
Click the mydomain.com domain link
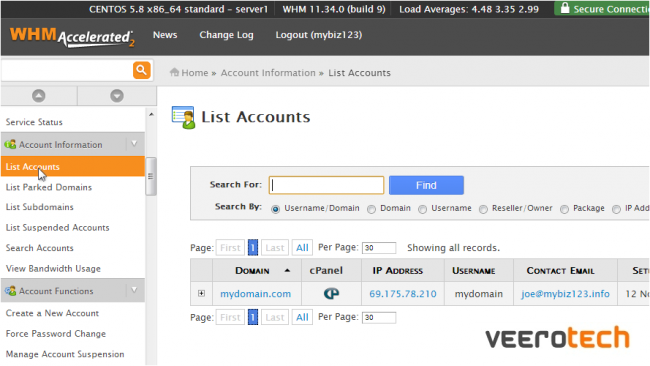pos(255,294)
